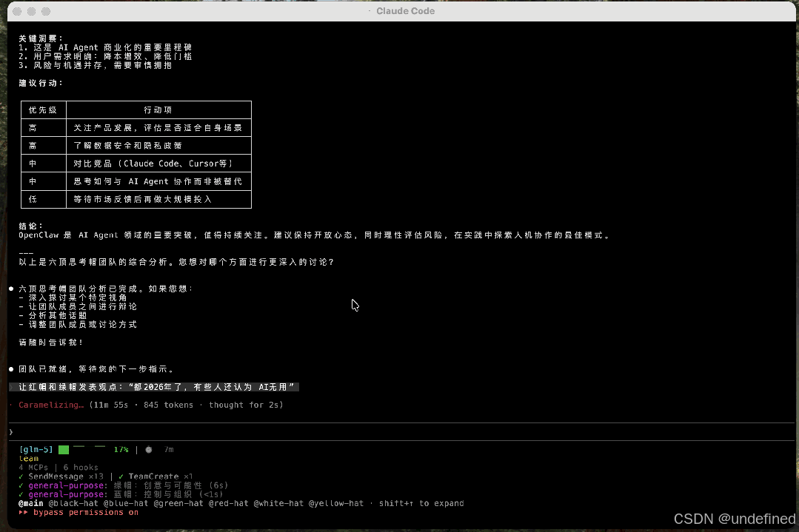This screenshot has height=532, width=799.
Task: Click the minimize button of Claude Code window
Action: (32, 11)
